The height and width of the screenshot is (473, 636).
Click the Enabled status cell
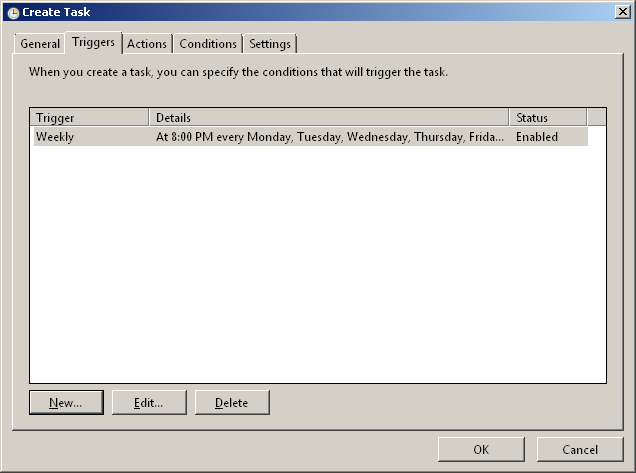(537, 137)
